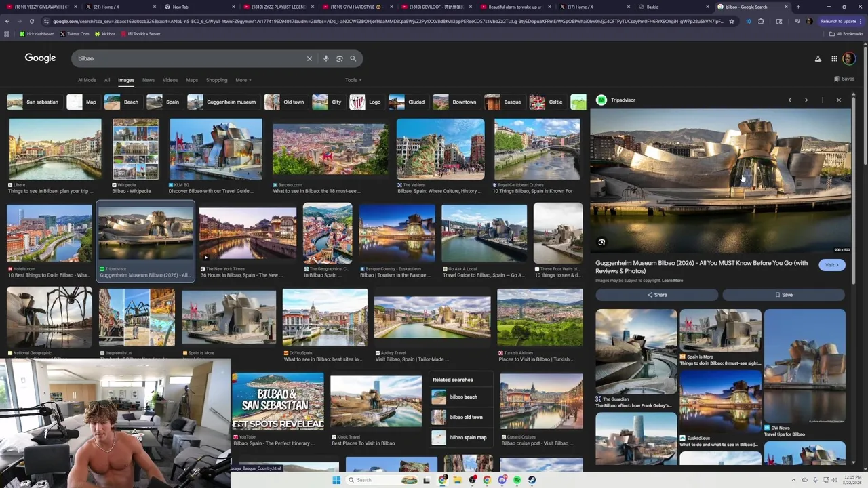
Task: Open Bilbao - Wikipedia image result
Action: click(136, 150)
